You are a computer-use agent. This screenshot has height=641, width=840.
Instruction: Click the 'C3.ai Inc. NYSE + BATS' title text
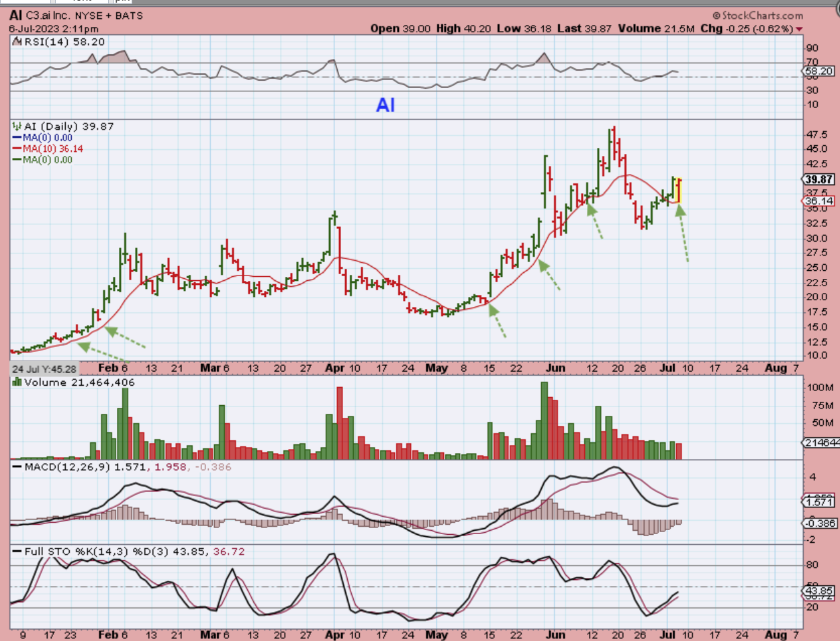click(85, 15)
